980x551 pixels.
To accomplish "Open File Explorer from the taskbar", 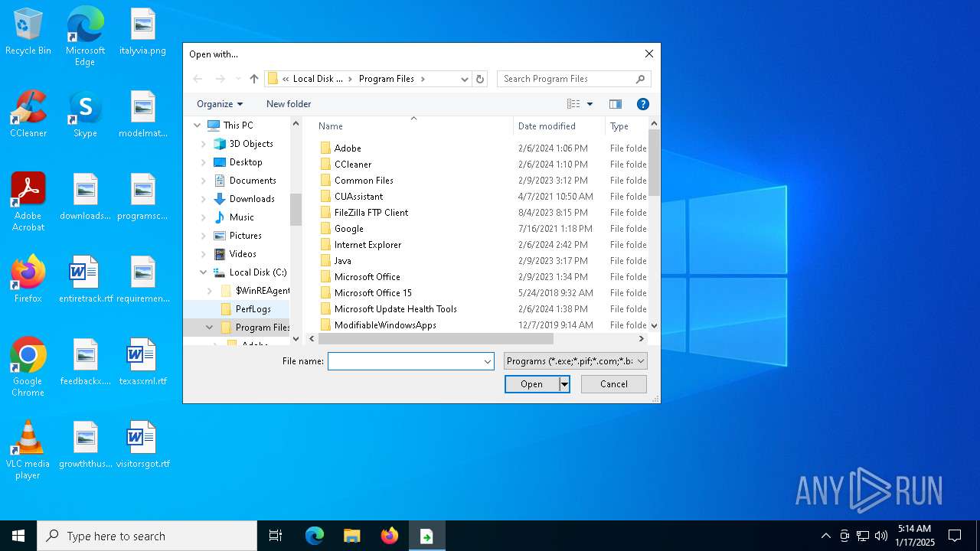I will point(351,536).
